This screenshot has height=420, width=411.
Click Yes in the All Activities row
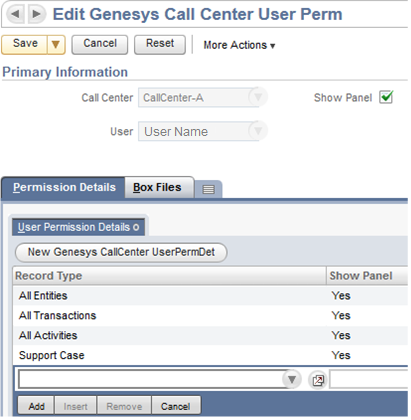point(341,335)
